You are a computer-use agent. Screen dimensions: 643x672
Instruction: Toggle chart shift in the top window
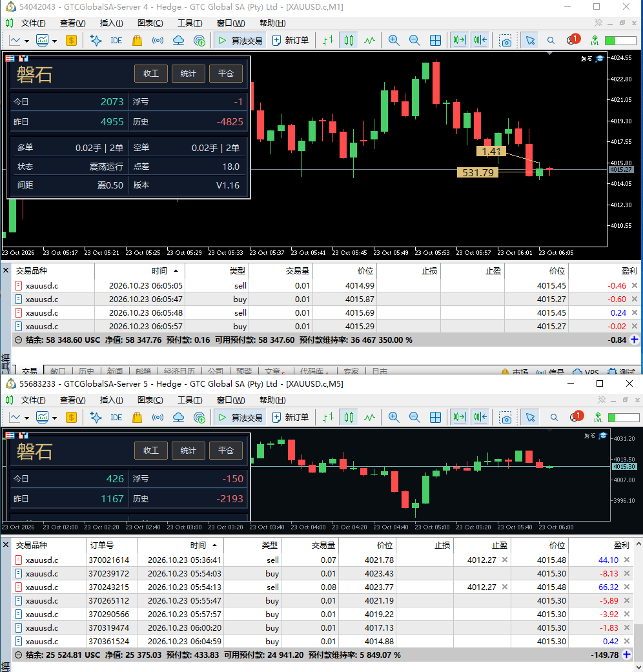coord(480,41)
